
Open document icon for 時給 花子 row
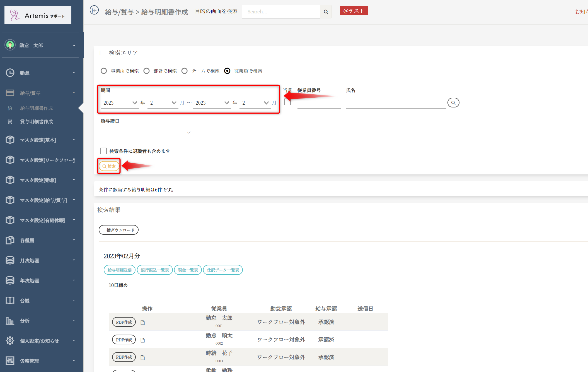pos(143,357)
